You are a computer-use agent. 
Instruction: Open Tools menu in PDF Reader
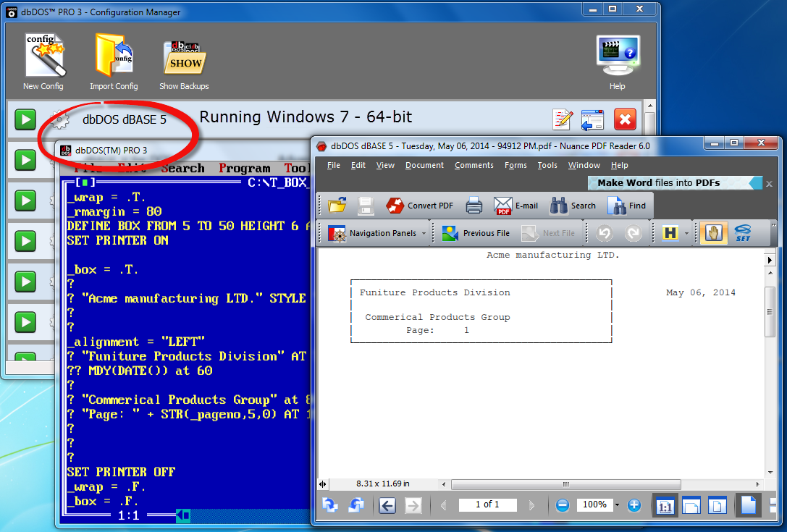point(547,165)
